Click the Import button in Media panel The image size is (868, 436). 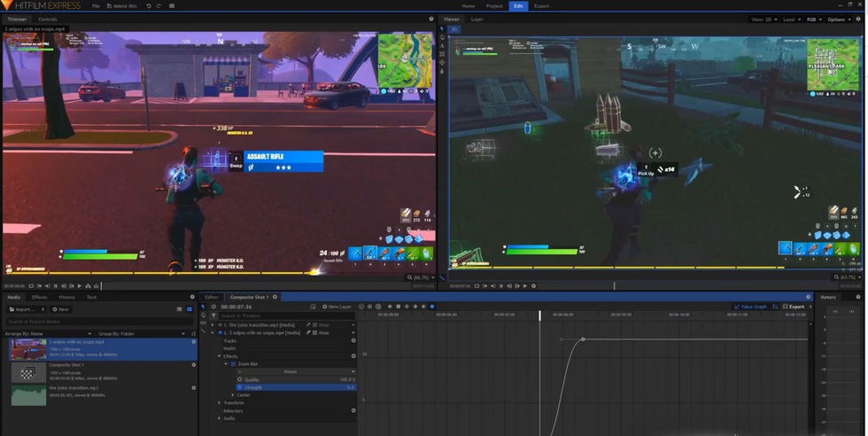pyautogui.click(x=26, y=309)
